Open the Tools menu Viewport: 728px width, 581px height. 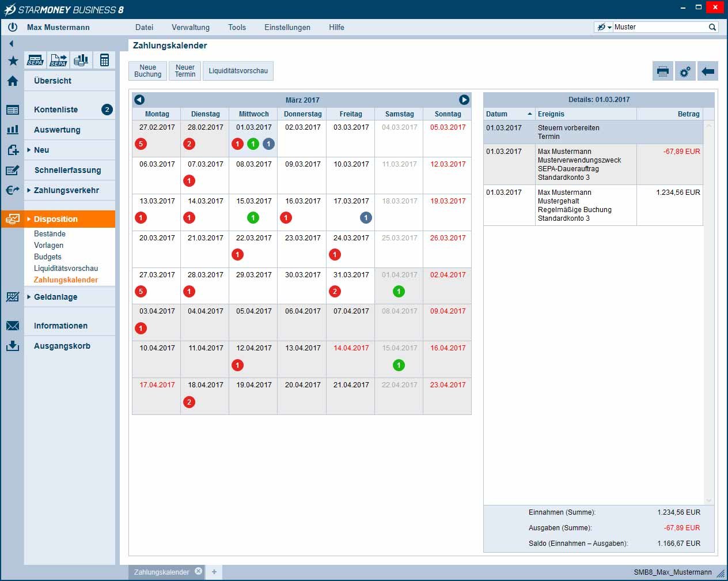click(237, 27)
